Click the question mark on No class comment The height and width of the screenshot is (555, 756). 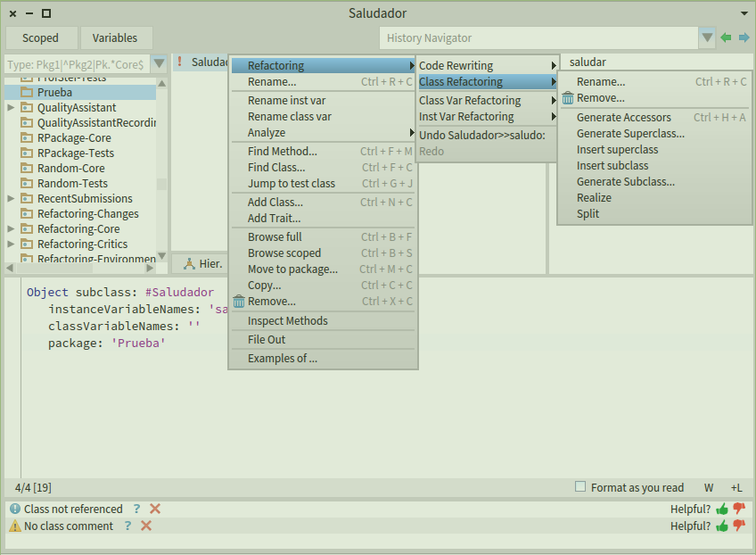click(127, 526)
